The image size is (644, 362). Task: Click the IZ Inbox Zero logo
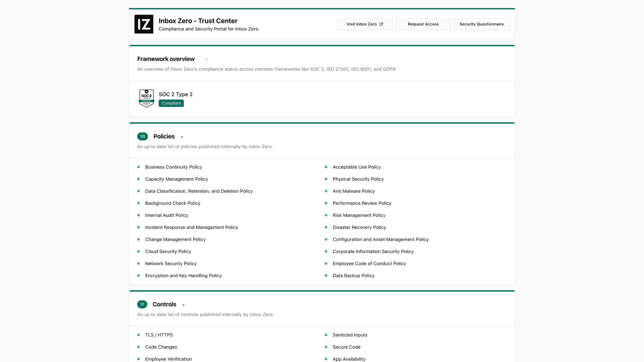(144, 24)
